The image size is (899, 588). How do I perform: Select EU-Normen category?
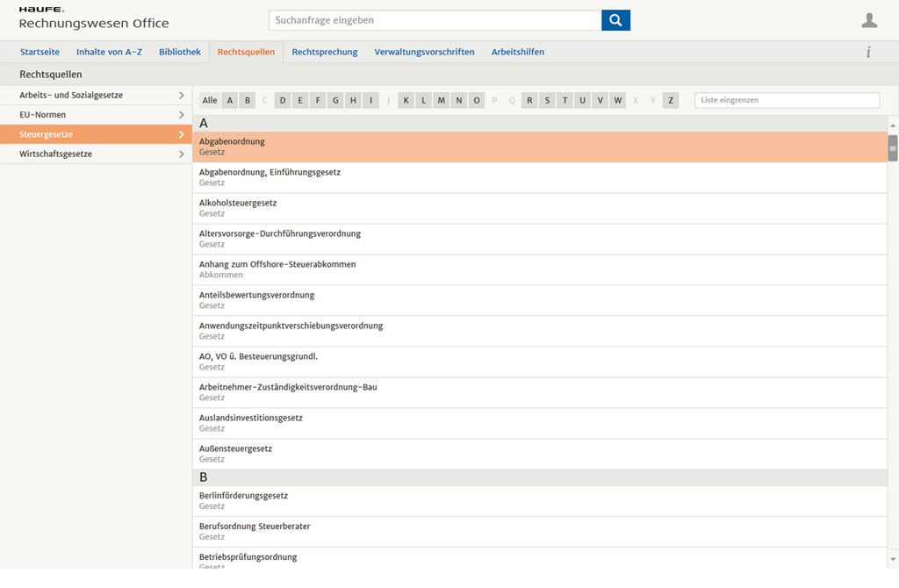96,115
